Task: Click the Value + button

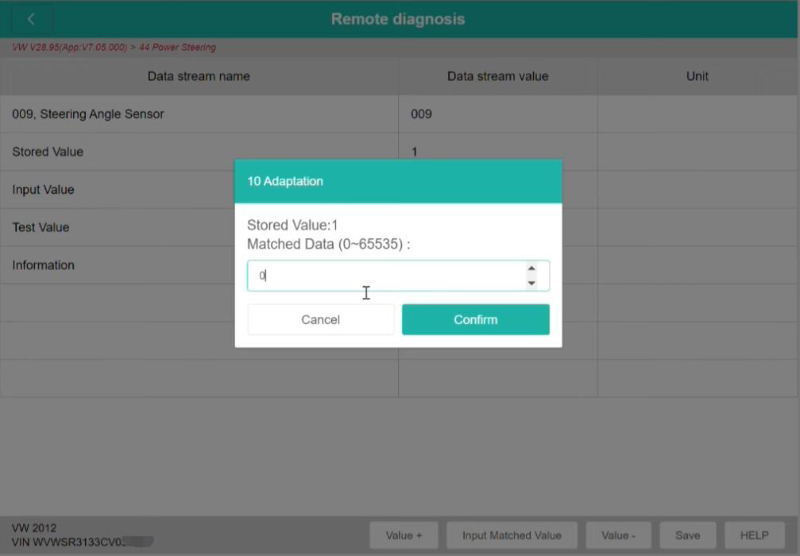Action: tap(404, 535)
